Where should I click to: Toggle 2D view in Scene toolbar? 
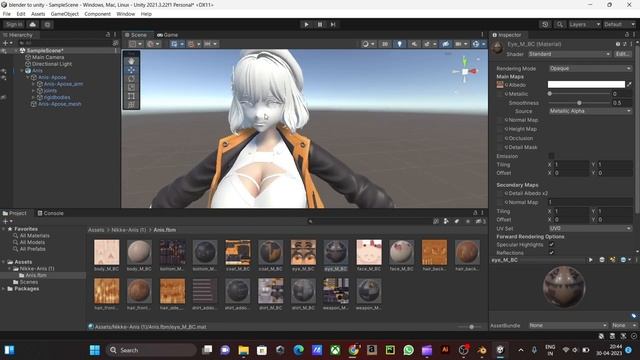click(385, 44)
